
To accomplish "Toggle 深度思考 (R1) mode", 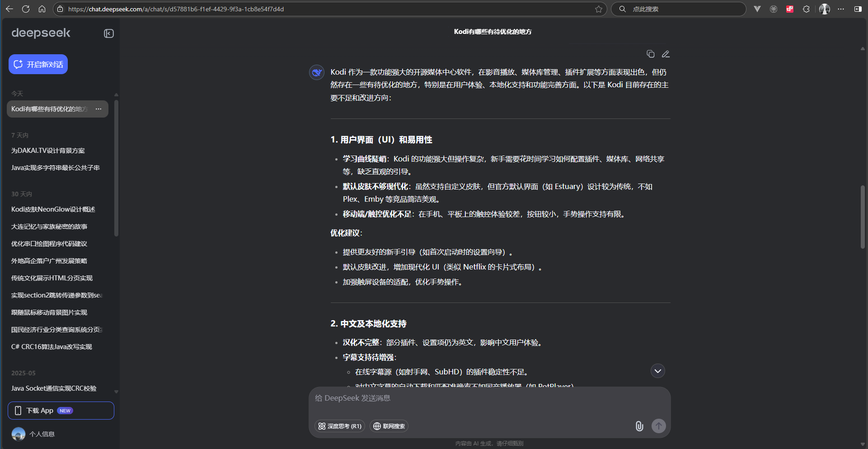I will (x=340, y=426).
